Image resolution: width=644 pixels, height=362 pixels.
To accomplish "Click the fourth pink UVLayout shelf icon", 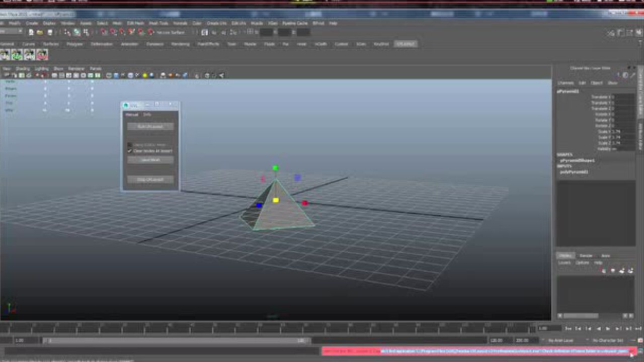I will [x=42, y=54].
